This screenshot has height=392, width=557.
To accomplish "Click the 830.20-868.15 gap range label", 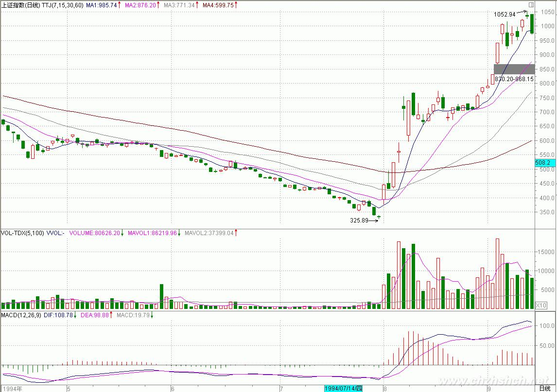I will [514, 79].
